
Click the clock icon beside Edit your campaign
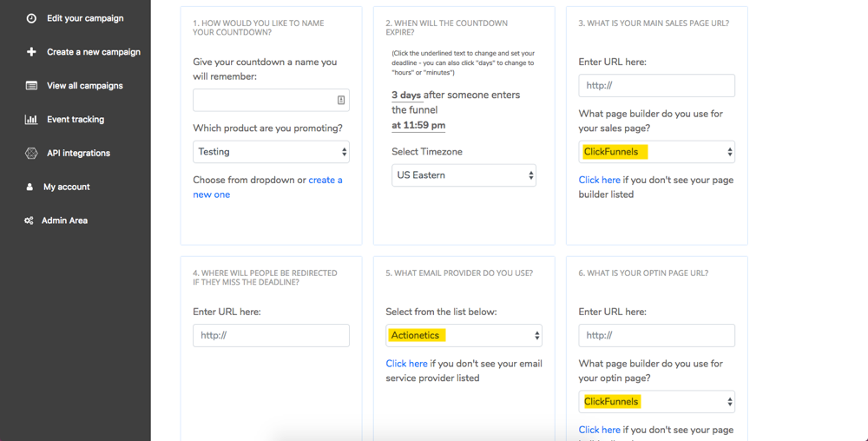(x=31, y=18)
